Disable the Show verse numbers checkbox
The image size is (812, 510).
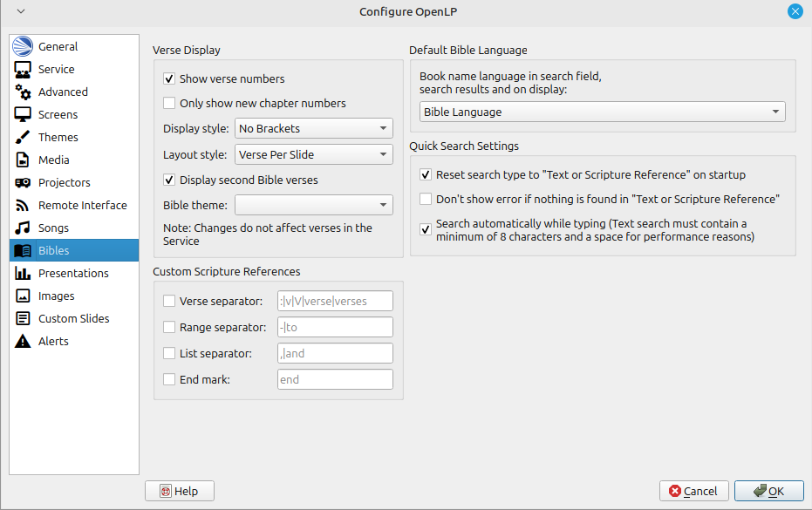[x=170, y=79]
